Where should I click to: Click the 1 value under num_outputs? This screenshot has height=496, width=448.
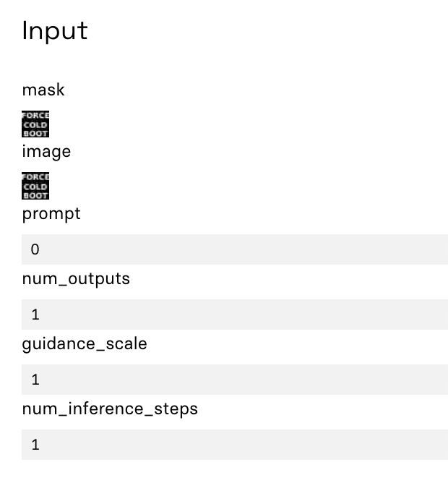[x=35, y=315]
